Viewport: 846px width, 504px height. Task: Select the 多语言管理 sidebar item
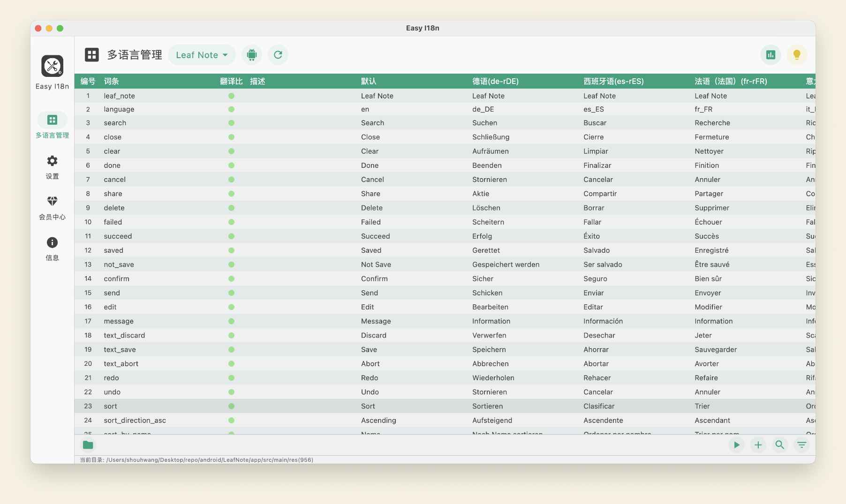[x=52, y=126]
